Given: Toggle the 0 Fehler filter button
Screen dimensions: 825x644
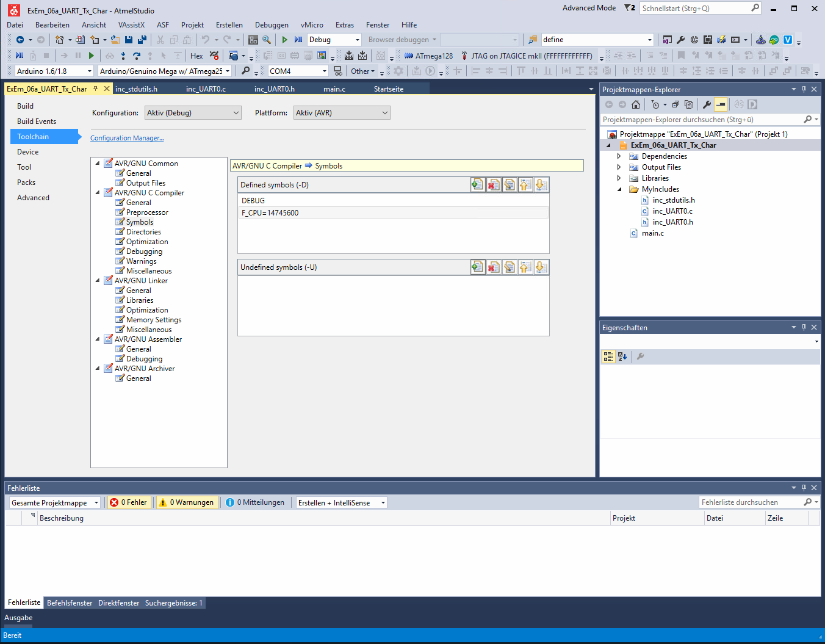Looking at the screenshot, I should (129, 502).
